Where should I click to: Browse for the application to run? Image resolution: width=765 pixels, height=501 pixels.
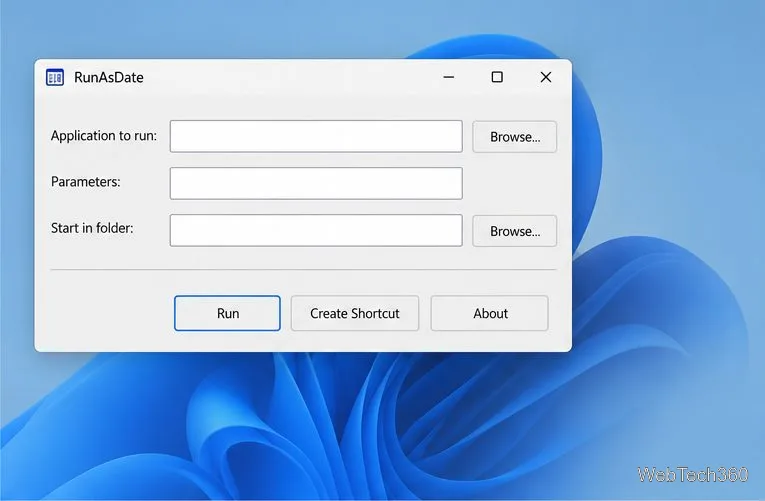coord(514,137)
